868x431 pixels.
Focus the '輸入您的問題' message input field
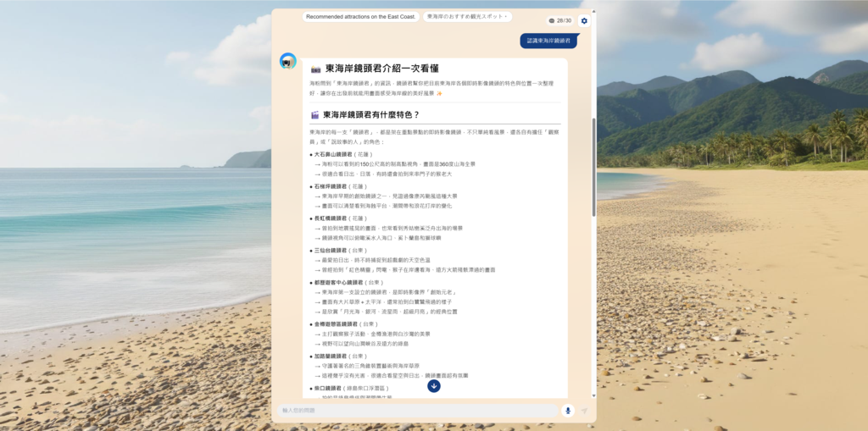tap(417, 411)
